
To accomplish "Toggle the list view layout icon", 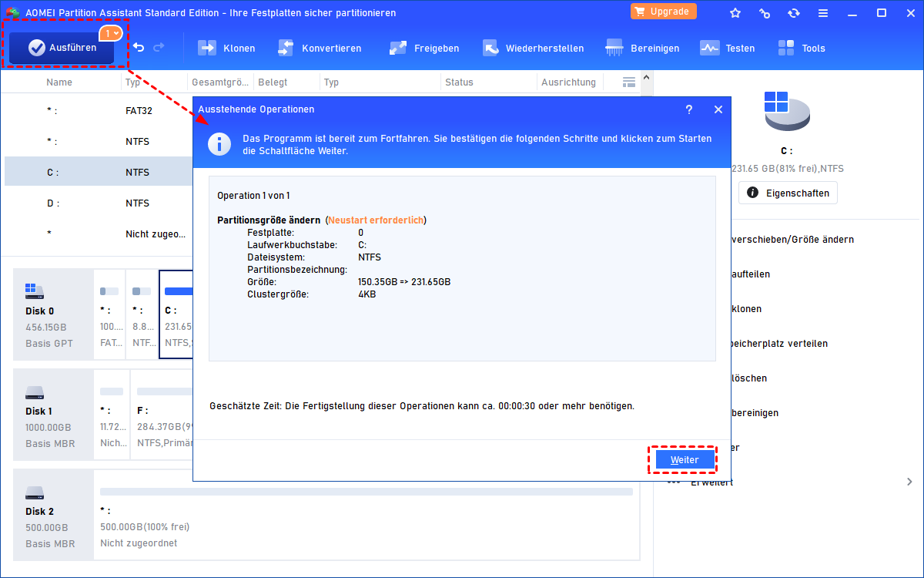I will coord(628,82).
